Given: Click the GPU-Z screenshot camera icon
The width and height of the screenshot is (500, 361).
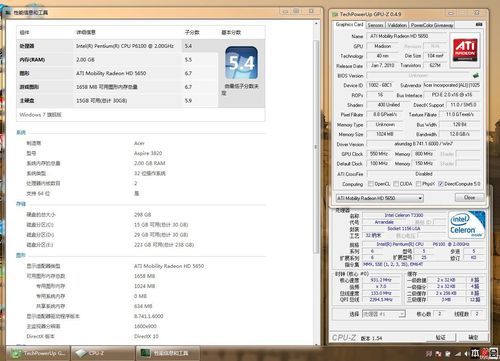Looking at the screenshot, I should point(479,24).
